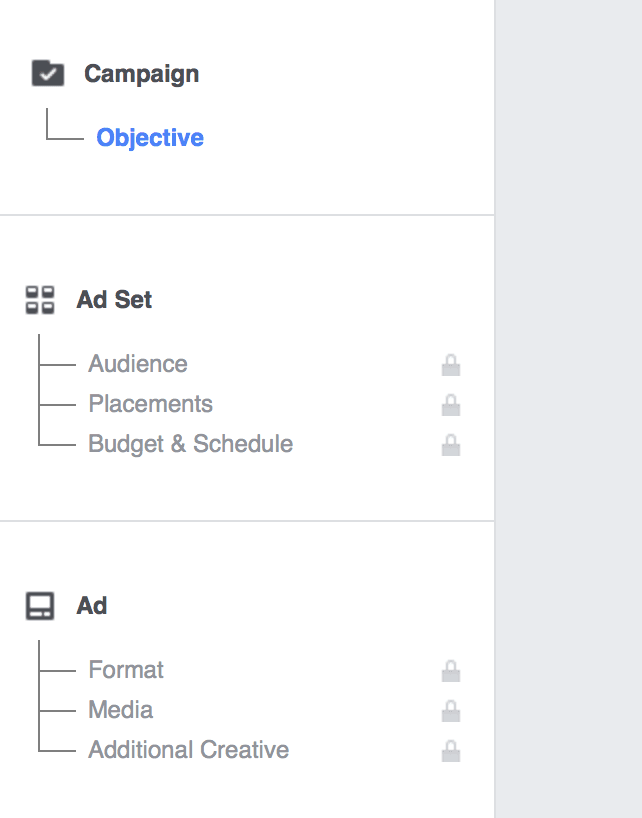Select the Budget & Schedule step

190,444
